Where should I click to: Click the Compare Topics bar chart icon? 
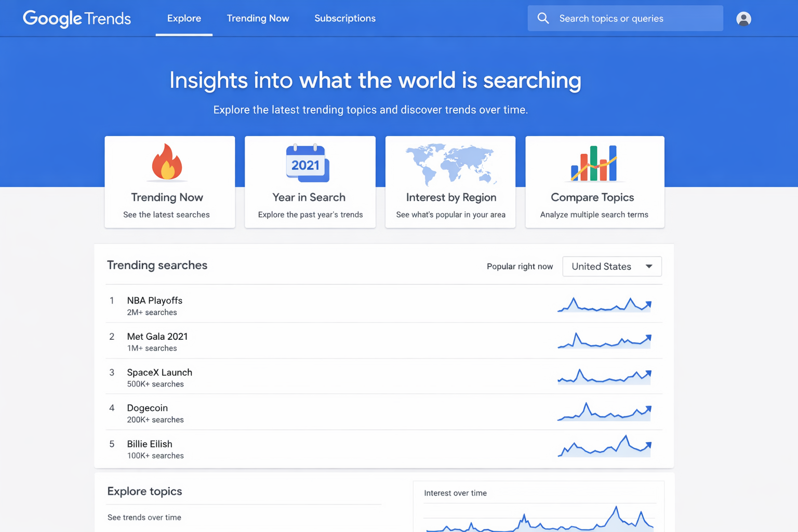(x=594, y=163)
